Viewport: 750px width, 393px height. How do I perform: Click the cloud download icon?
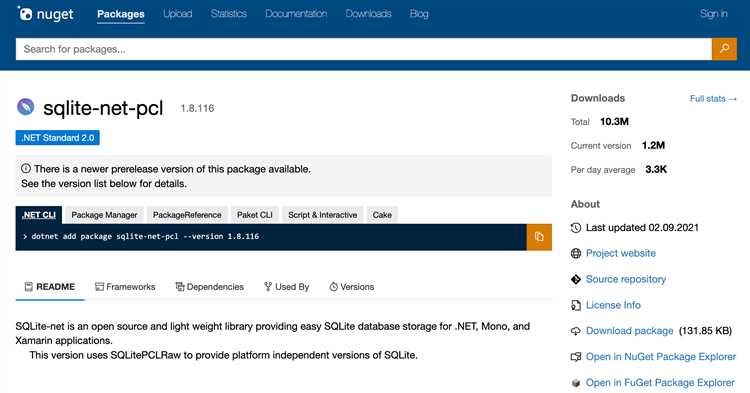pos(576,331)
